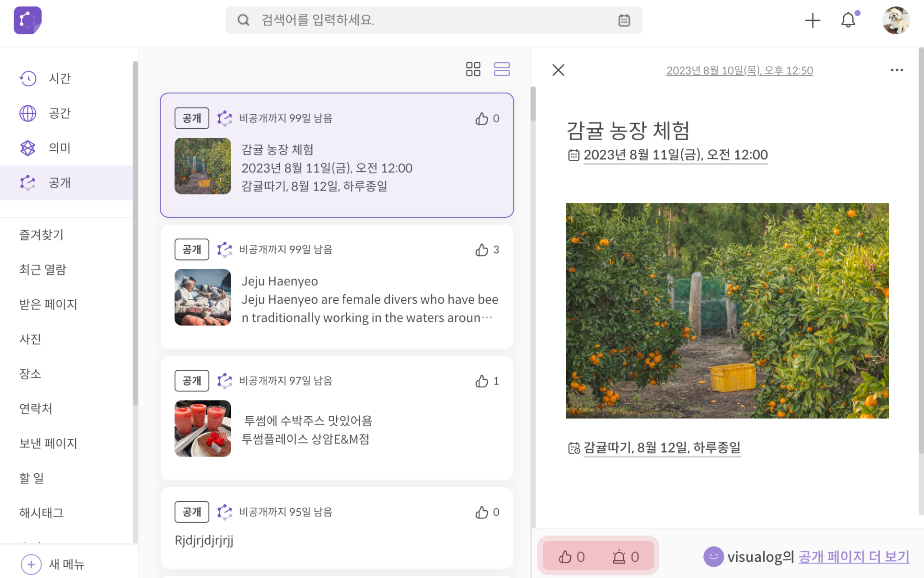Select 의미 in the sidebar
924x578 pixels.
tap(66, 148)
